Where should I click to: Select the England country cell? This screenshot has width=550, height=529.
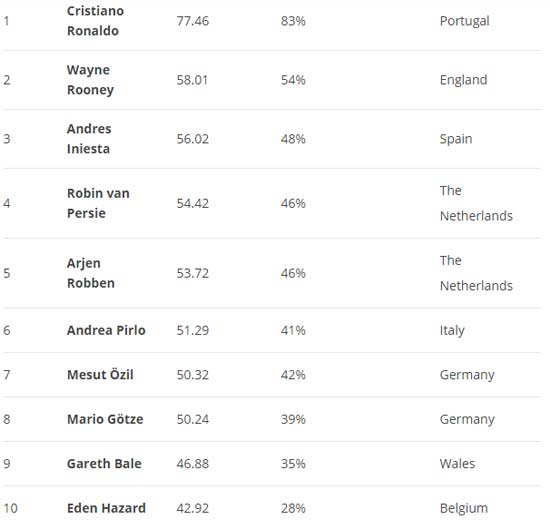[x=463, y=80]
